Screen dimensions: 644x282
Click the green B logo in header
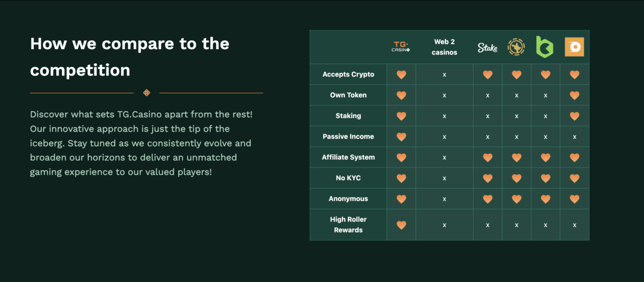click(x=545, y=46)
